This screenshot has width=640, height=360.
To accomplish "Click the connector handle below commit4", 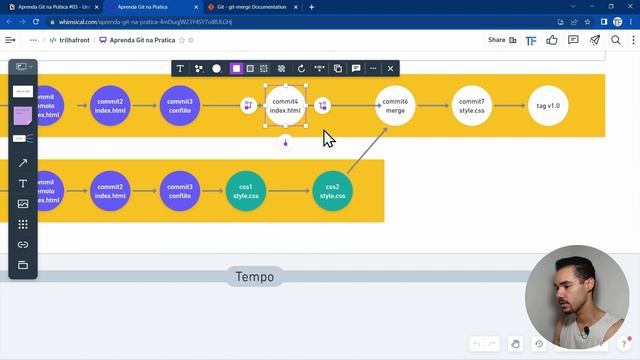I will tap(286, 143).
